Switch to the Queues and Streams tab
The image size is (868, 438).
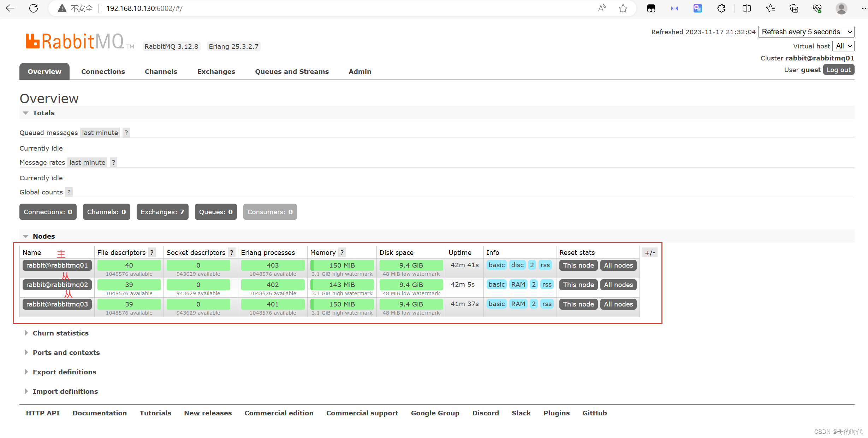[x=292, y=71]
